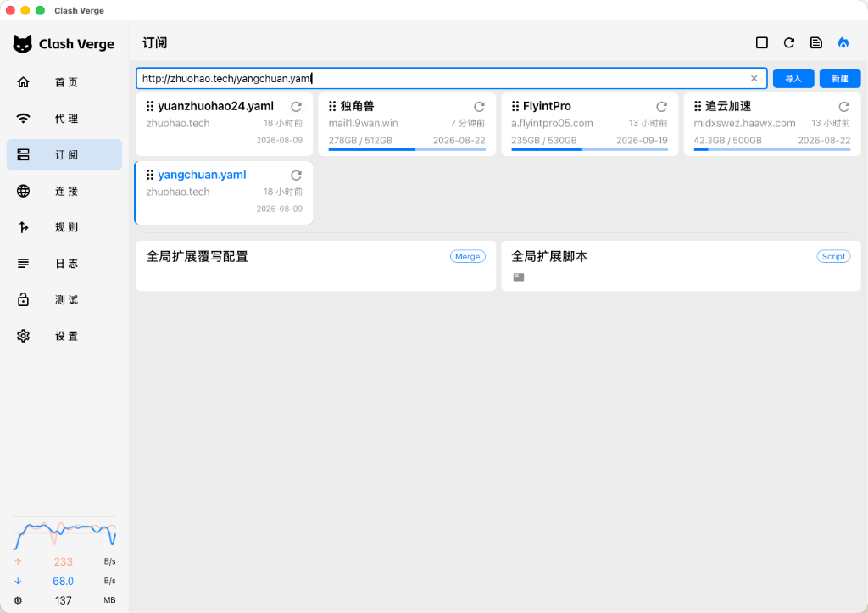Screen dimensions: 868x613
Task: Select the 订阅 subscriptions menu item
Action: coord(64,154)
